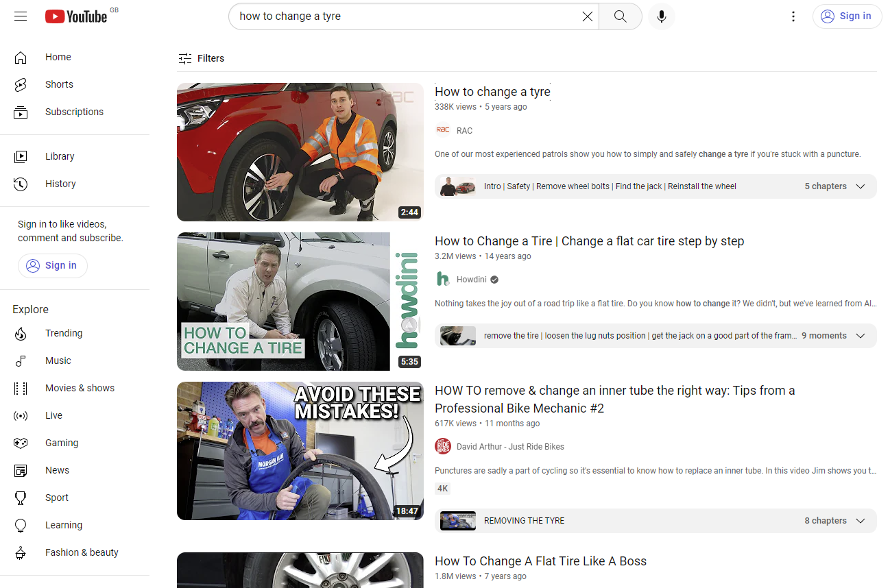Viewport: 890px width, 588px height.
Task: Click the YouTube logo
Action: click(x=75, y=16)
